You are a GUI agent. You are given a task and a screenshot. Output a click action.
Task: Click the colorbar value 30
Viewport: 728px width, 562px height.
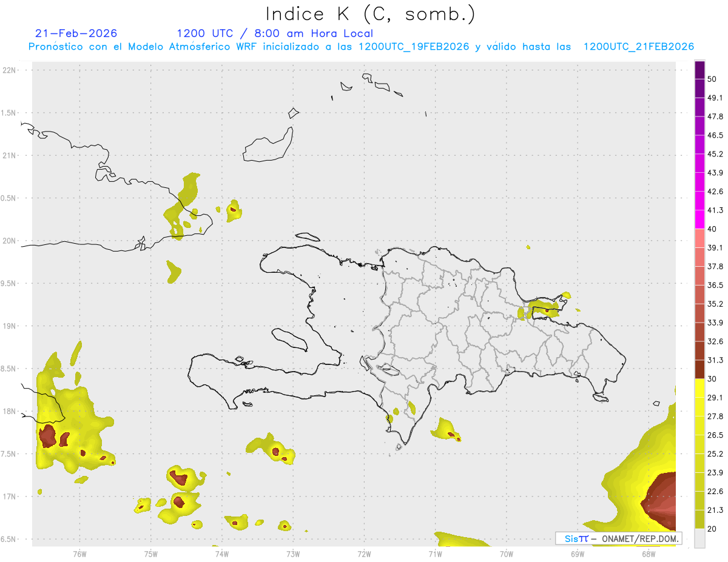(x=712, y=379)
